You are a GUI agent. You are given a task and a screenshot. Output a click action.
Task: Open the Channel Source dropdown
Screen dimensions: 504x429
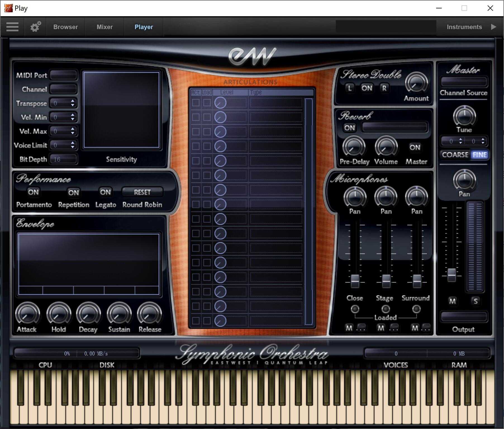pos(464,82)
